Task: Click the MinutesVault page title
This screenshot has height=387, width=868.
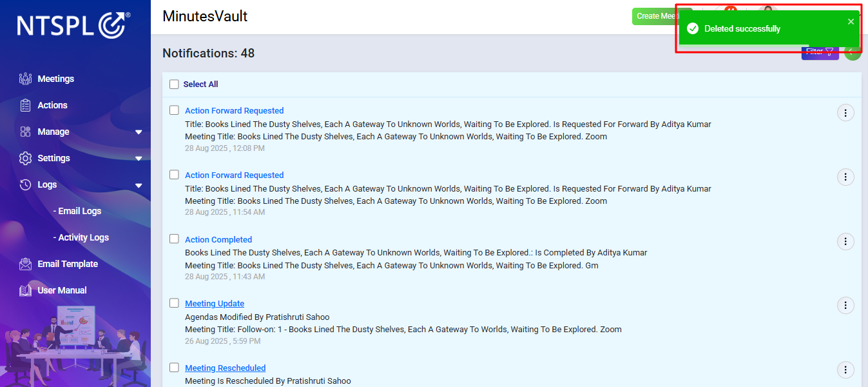Action: (x=205, y=16)
